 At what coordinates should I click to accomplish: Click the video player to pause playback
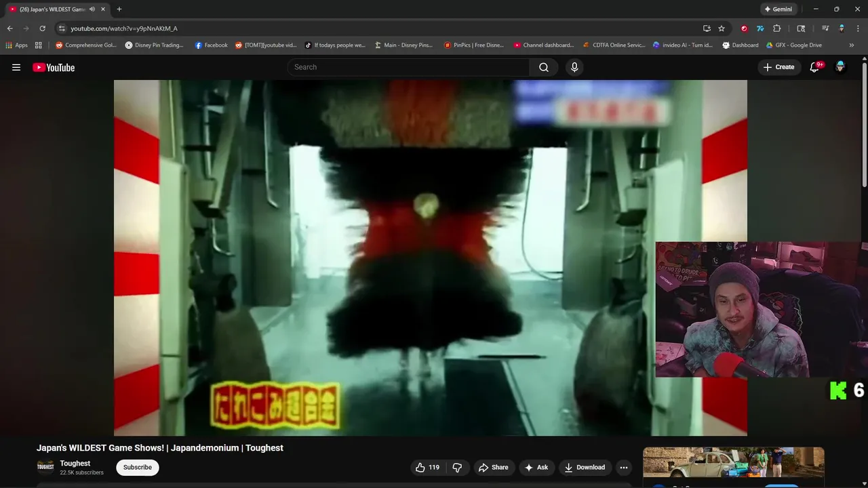(431, 258)
